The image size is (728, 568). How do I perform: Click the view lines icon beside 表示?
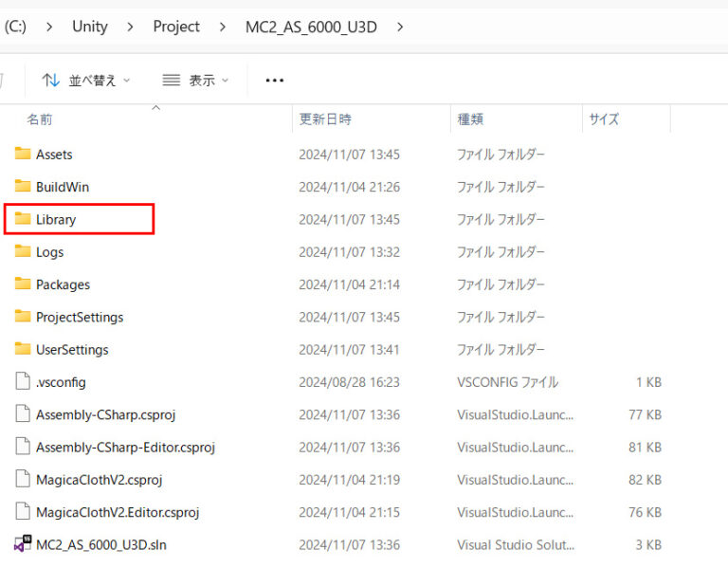coord(172,81)
